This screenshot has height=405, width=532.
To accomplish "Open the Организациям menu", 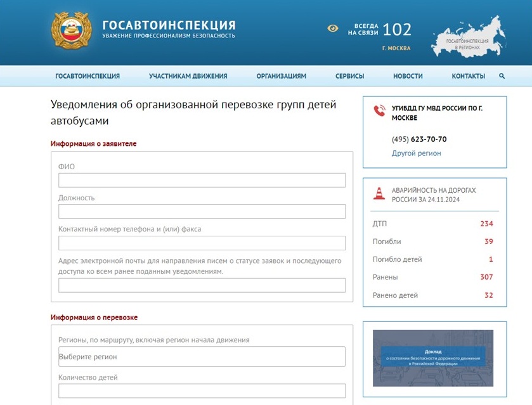I will point(282,76).
